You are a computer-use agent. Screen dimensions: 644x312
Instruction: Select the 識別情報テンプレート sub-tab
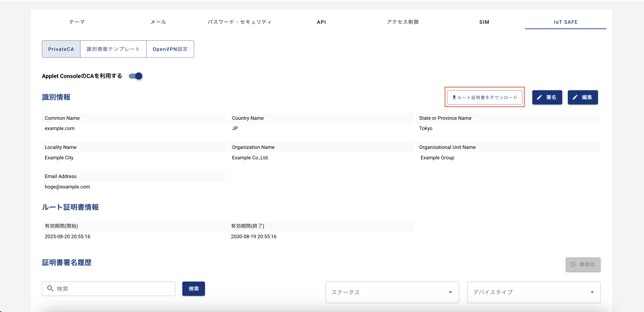tap(113, 49)
